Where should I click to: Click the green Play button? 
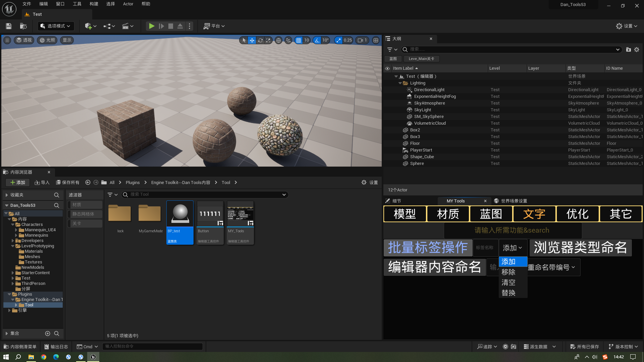click(x=152, y=26)
